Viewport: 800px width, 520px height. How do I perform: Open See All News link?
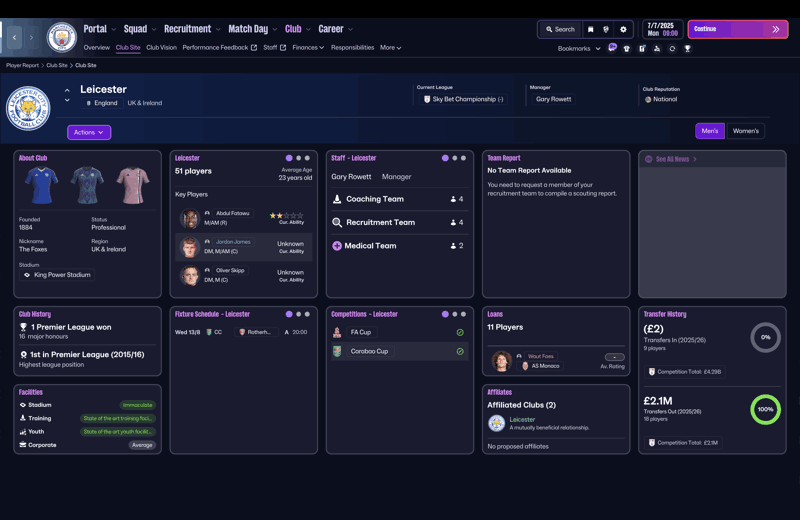coord(671,159)
